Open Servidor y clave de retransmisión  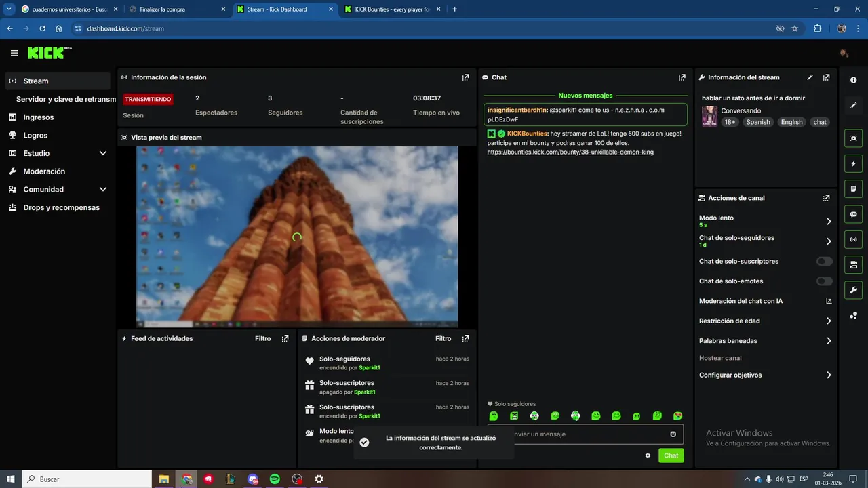tap(66, 99)
